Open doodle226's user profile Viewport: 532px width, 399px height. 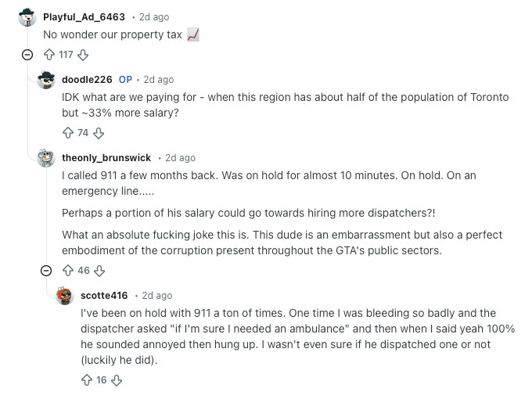click(x=87, y=80)
